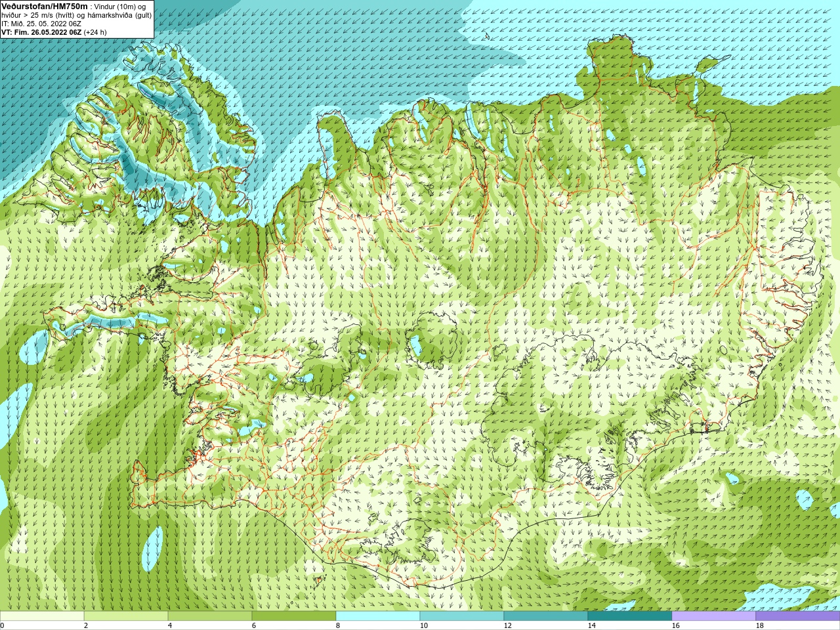The image size is (840, 630).
Task: Click the legend scale label "8"
Action: click(338, 625)
